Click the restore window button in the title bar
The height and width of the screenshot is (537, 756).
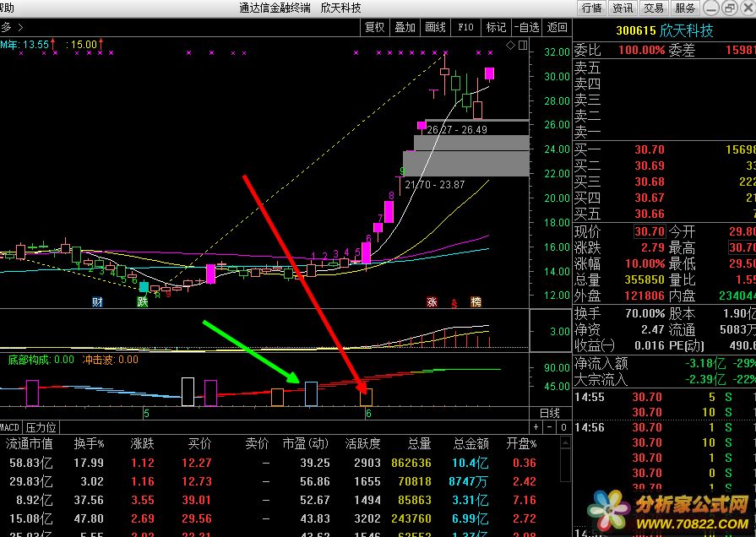(x=731, y=8)
